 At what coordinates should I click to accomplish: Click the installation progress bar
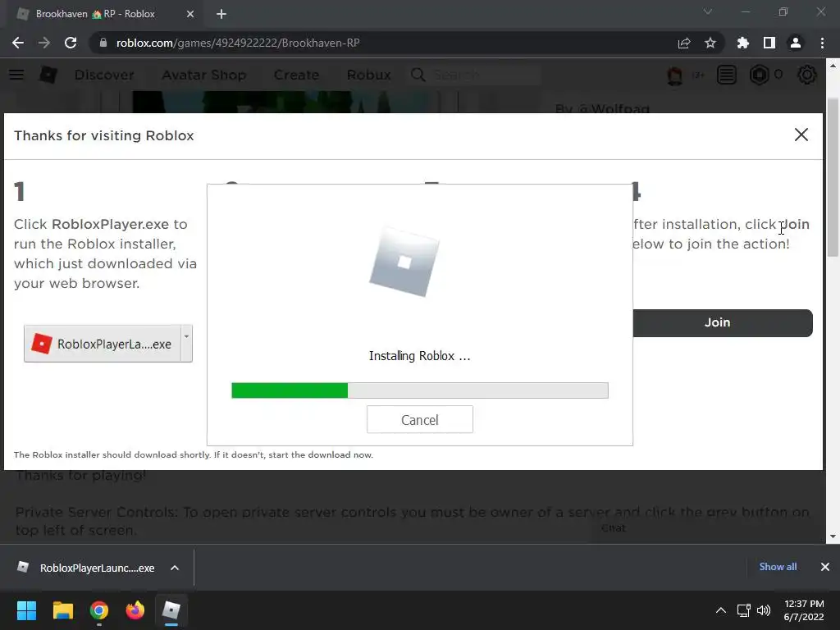click(x=420, y=390)
